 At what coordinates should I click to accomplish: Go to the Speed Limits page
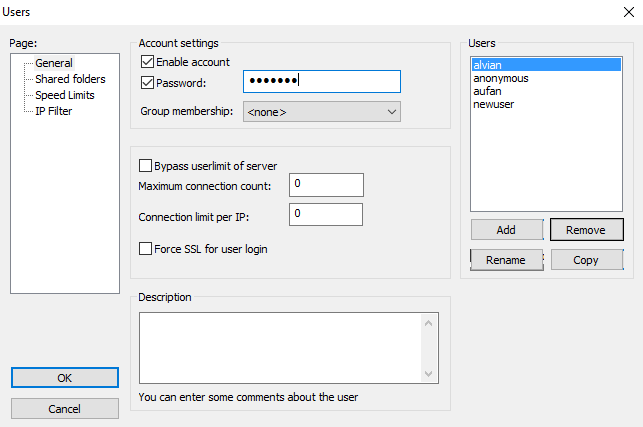pos(65,95)
